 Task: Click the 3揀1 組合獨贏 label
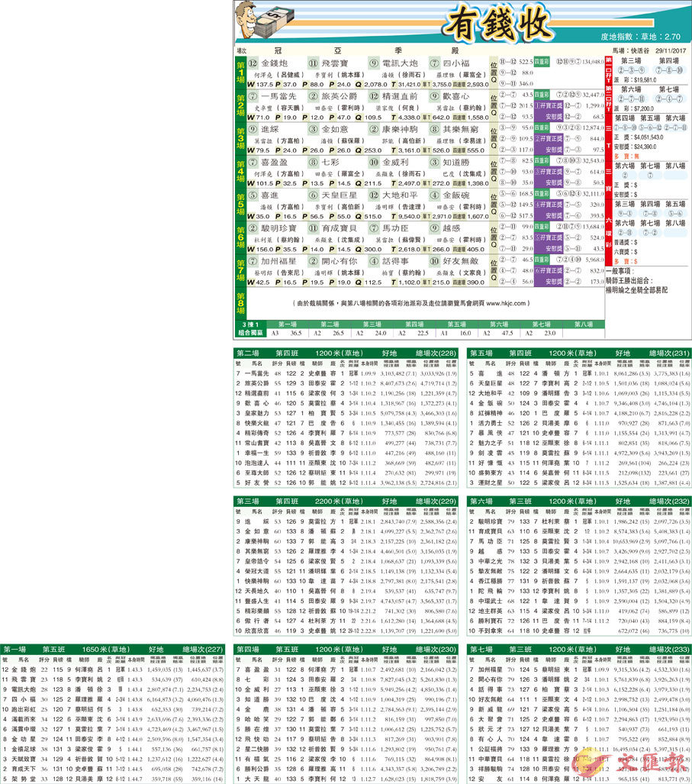(249, 328)
